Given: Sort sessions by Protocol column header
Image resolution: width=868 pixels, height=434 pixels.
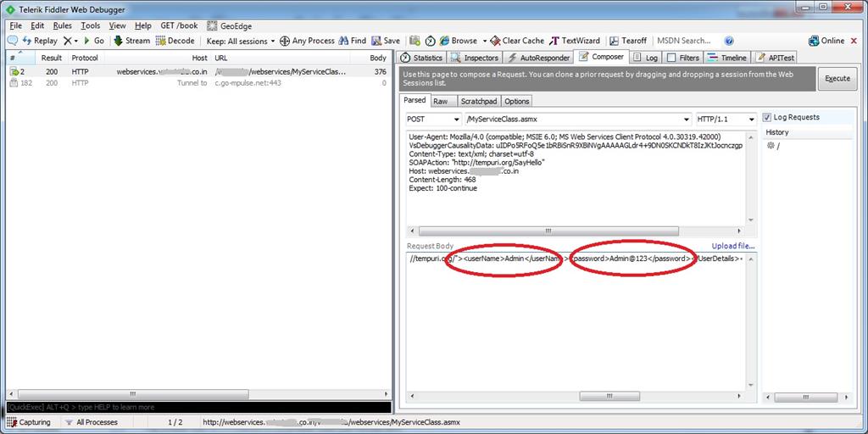Looking at the screenshot, I should tap(86, 58).
